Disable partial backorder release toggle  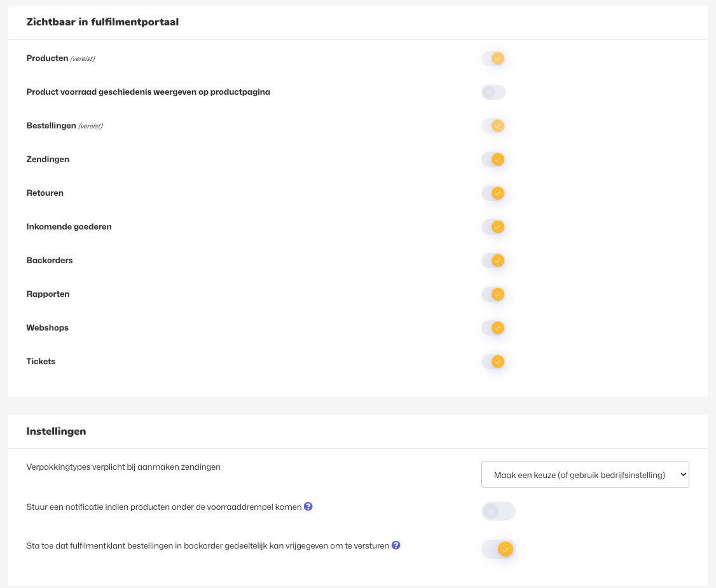click(498, 549)
